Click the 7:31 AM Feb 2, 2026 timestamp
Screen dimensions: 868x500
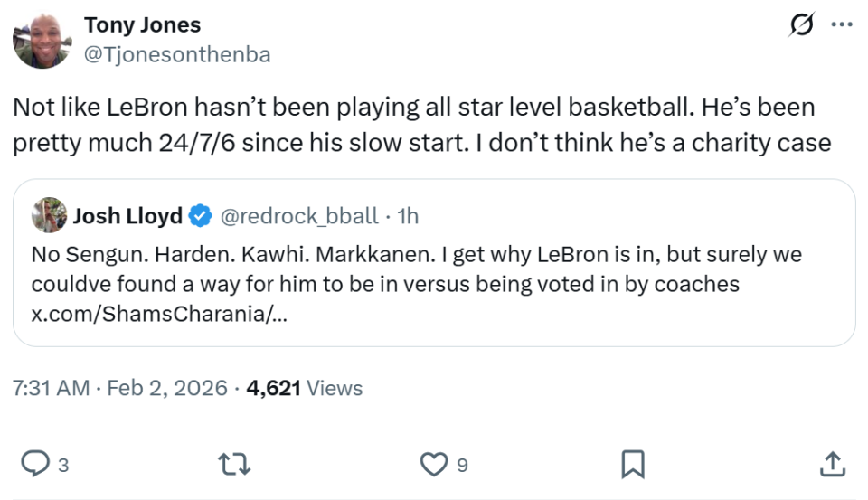click(120, 388)
